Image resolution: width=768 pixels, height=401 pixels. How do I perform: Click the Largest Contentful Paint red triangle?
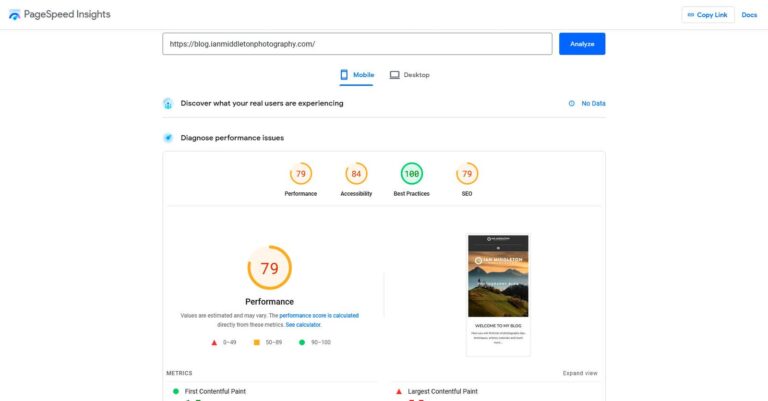pos(399,392)
